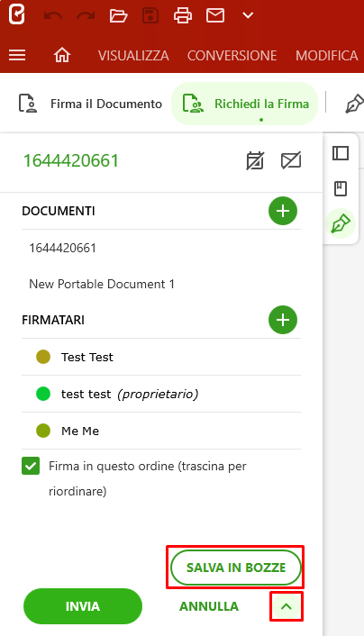Click the printer icon

tap(183, 16)
